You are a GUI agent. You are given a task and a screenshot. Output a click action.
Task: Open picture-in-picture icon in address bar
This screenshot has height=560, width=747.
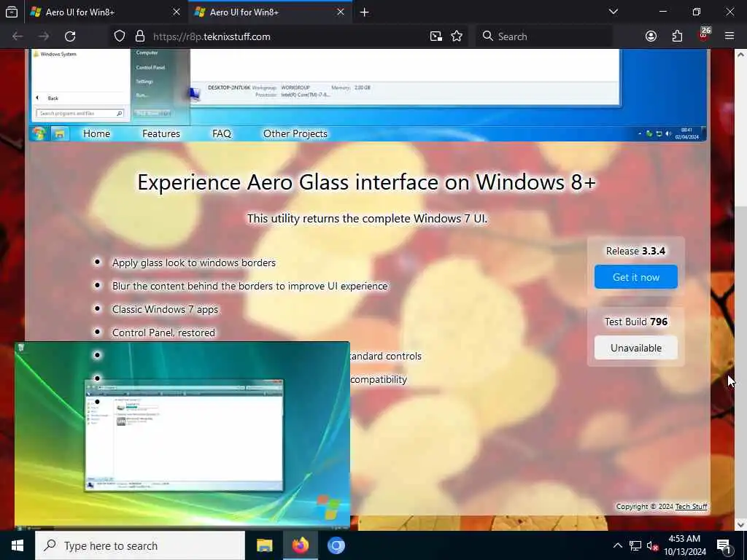coord(436,36)
